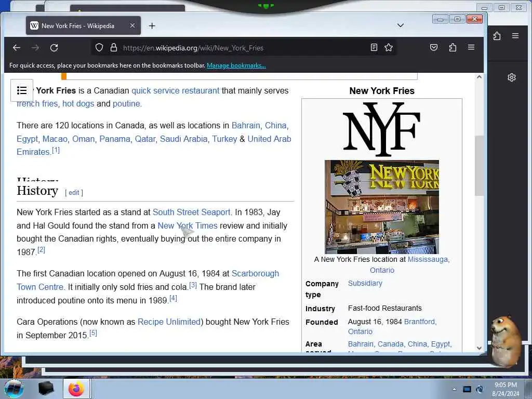
Task: Jump to citation [3]
Action: click(x=193, y=285)
